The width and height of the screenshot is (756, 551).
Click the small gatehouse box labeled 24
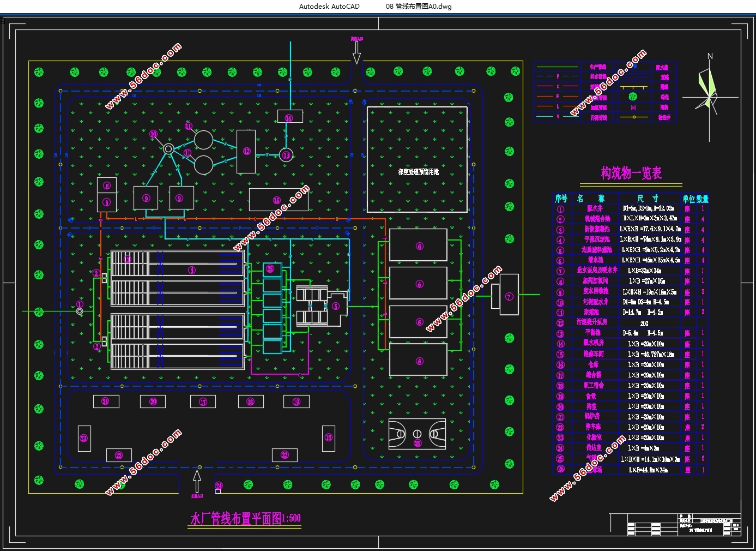[x=218, y=491]
